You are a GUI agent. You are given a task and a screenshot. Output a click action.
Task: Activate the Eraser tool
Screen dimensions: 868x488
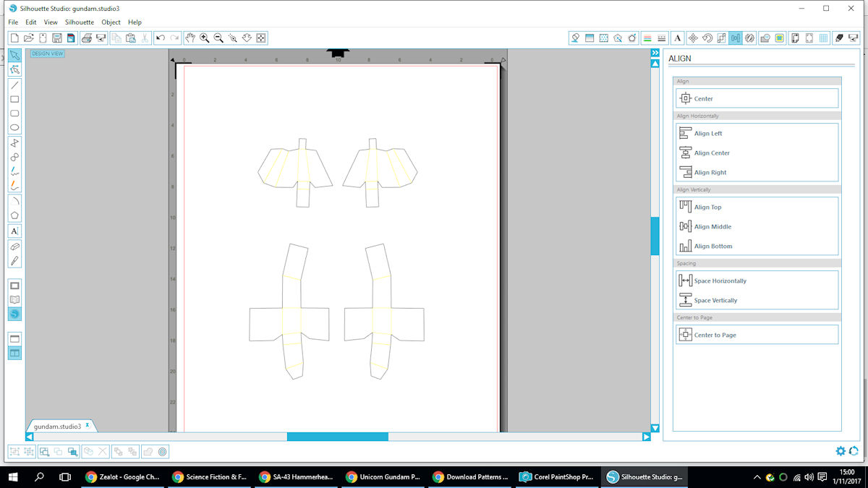[14, 247]
